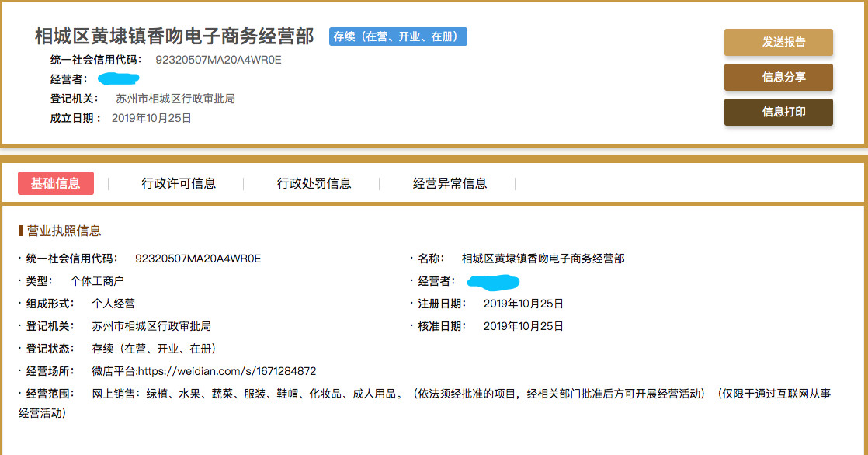Click the blue 存续（在营、开业、在册）status badge
The image size is (868, 455).
click(x=398, y=36)
